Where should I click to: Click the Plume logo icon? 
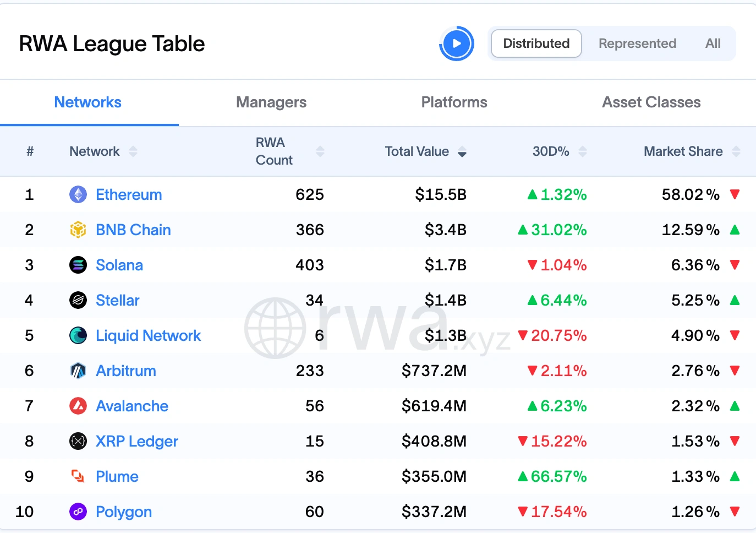(78, 476)
